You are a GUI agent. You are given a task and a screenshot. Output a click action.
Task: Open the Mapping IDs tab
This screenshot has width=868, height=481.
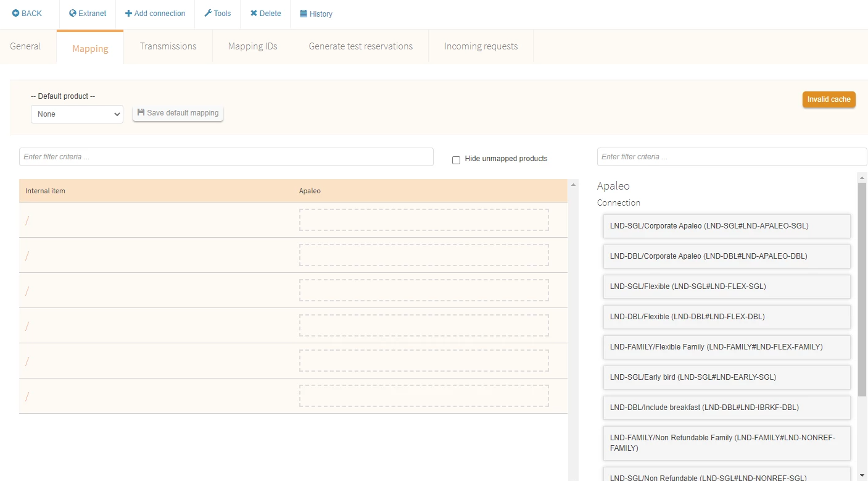pyautogui.click(x=252, y=46)
